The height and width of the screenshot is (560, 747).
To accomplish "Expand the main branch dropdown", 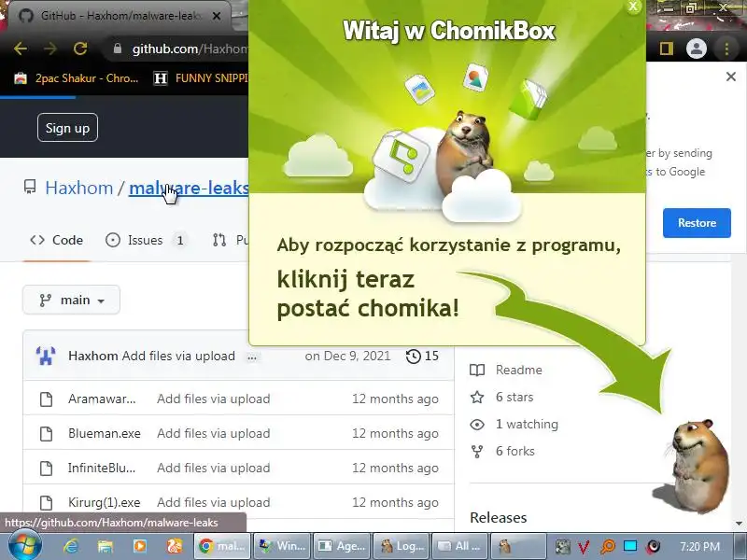I will (x=72, y=300).
